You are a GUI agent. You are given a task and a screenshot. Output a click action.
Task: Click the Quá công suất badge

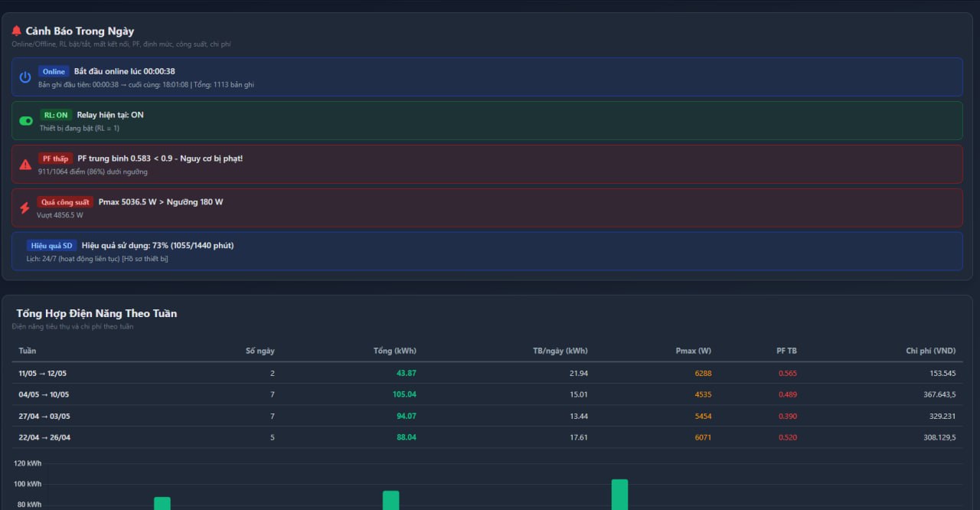65,202
